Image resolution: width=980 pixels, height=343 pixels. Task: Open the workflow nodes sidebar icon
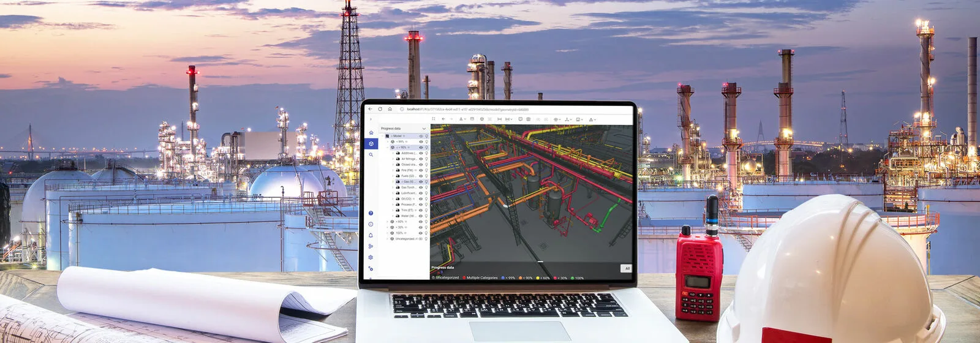click(371, 246)
